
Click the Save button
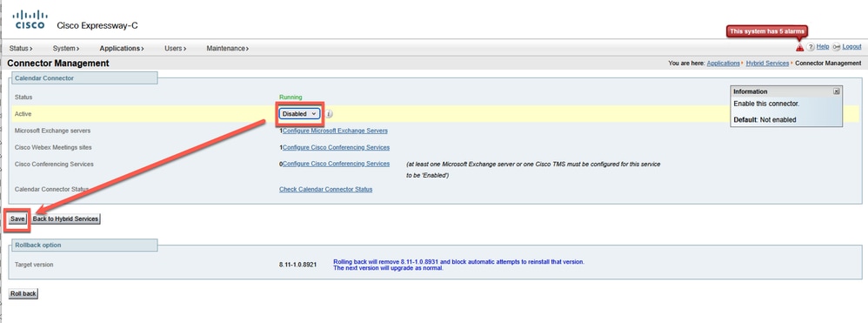click(17, 219)
